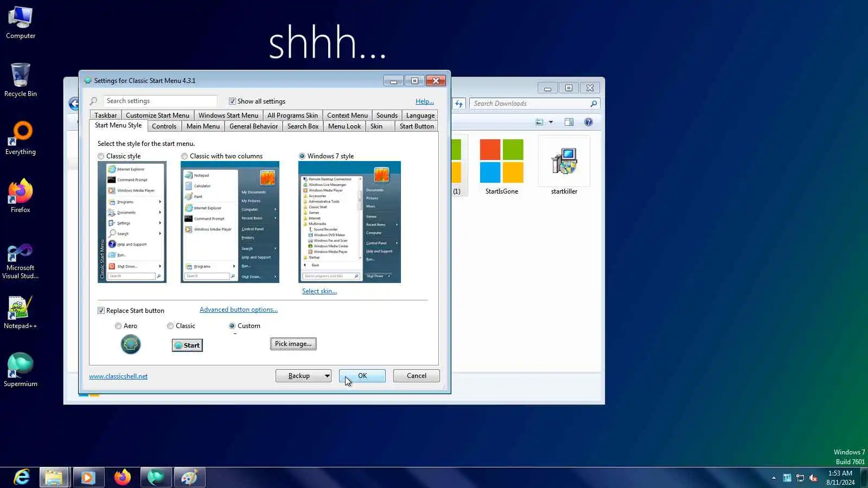Viewport: 868px width, 488px height.
Task: Click the Search Downloads field
Action: pyautogui.click(x=534, y=104)
